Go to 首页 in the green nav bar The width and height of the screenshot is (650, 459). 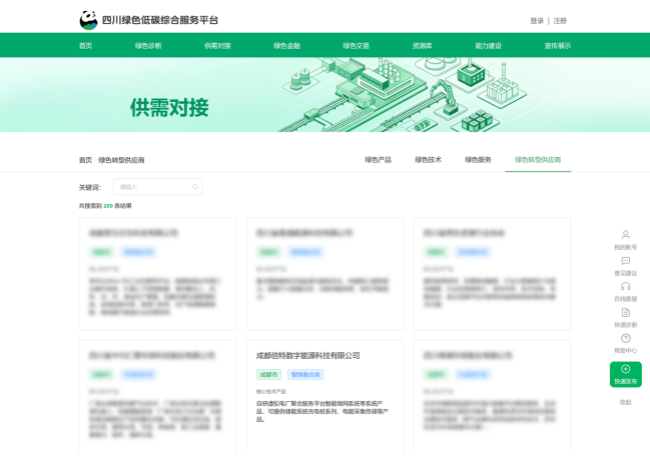(x=85, y=46)
